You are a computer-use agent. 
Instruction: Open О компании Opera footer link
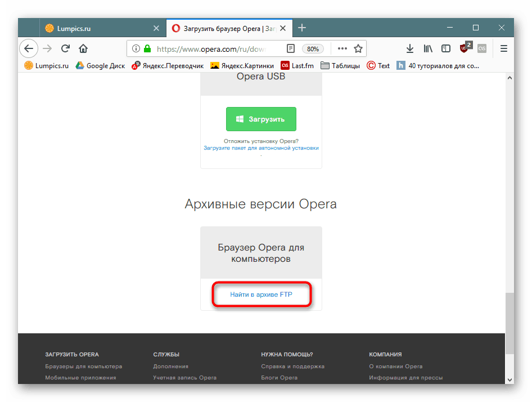[x=395, y=367]
